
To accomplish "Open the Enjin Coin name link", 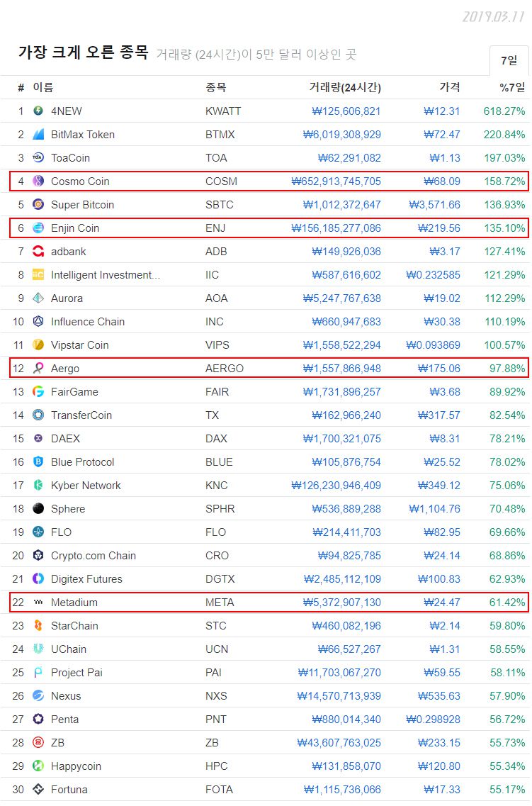I will (75, 228).
